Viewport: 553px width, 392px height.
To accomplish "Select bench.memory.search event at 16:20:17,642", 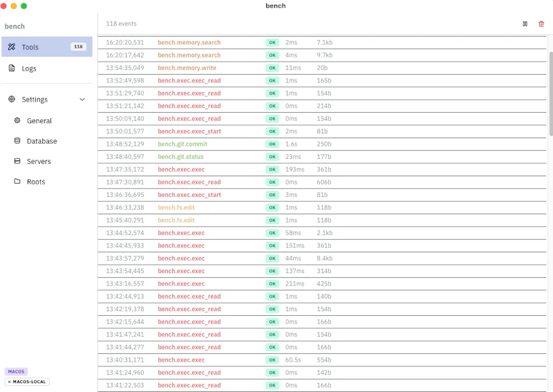I will 322,55.
